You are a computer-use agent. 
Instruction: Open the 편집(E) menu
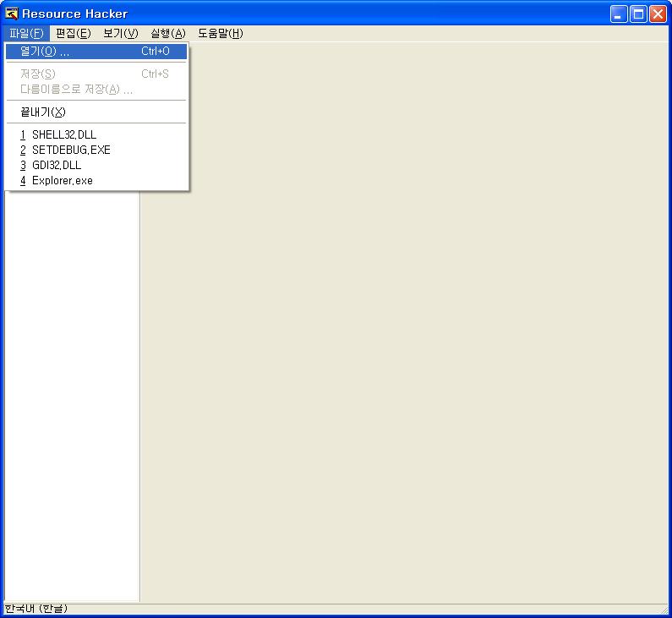click(x=73, y=34)
